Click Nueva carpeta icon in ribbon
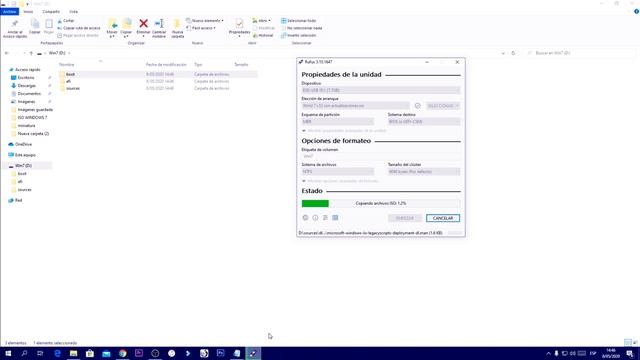This screenshot has width=640, height=360. tap(177, 24)
